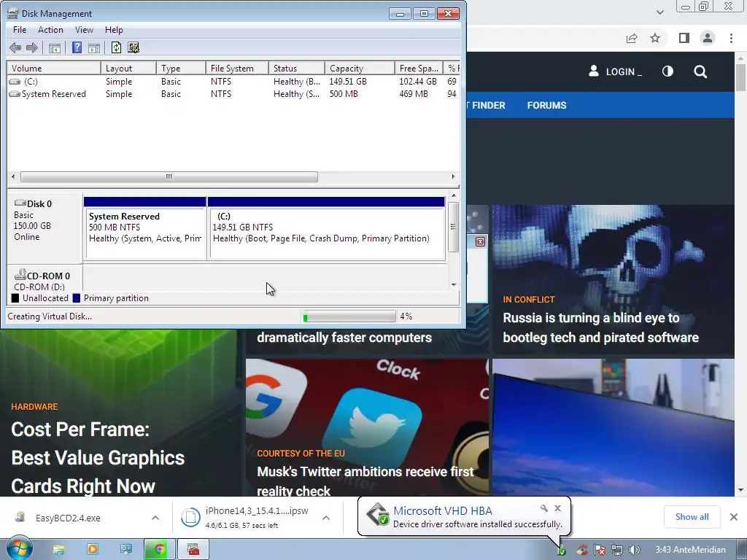Screen dimensions: 747x560
Task: Close the small ad overlay X icon
Action: (x=481, y=241)
